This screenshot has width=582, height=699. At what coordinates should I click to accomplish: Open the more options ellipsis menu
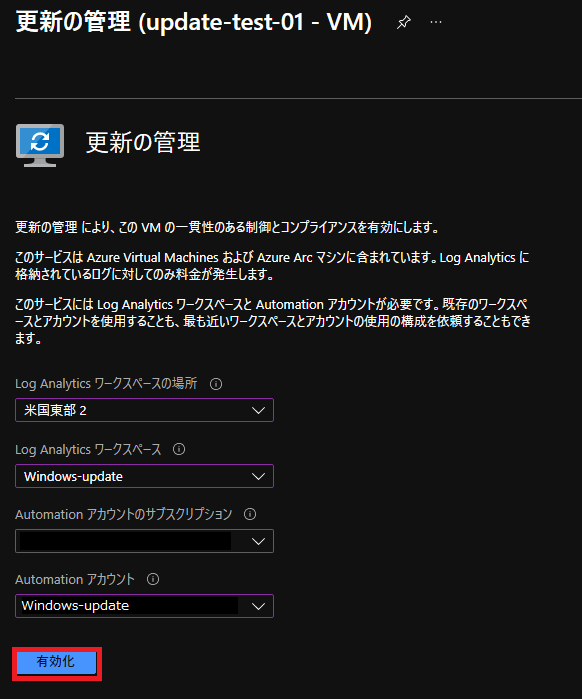pyautogui.click(x=436, y=22)
